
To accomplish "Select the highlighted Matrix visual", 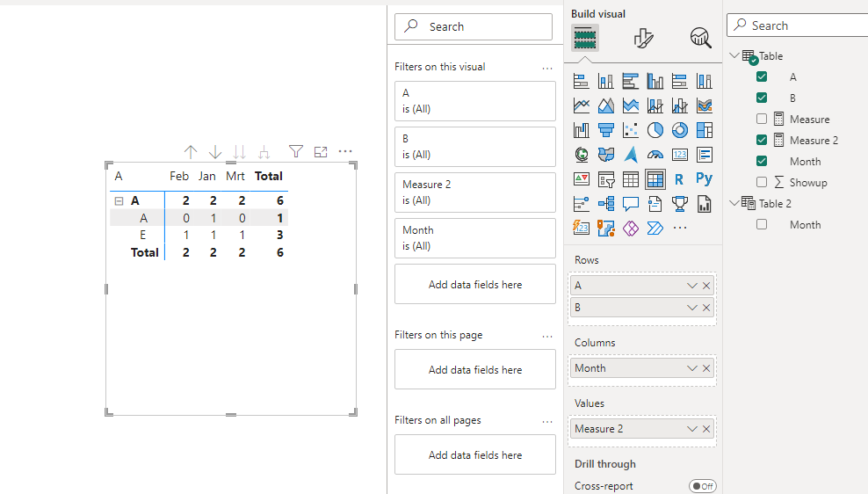I will coord(655,179).
